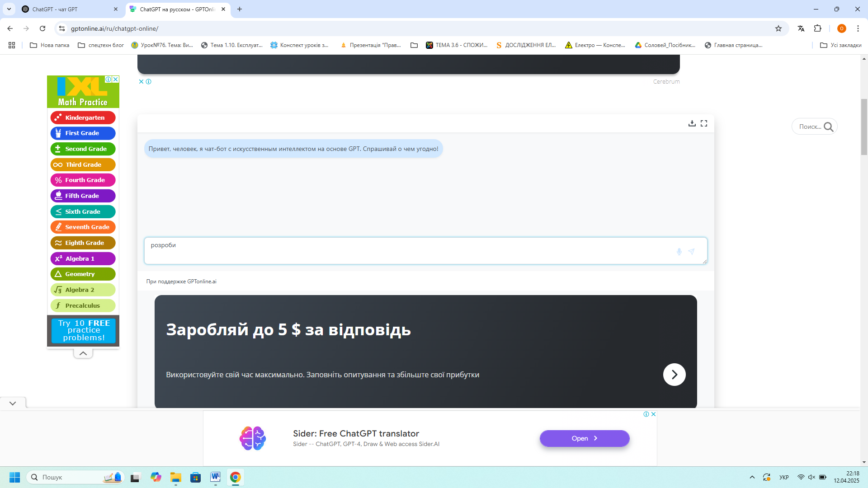Close the Cerebrum ad with X
Image resolution: width=868 pixels, height=488 pixels.
141,82
